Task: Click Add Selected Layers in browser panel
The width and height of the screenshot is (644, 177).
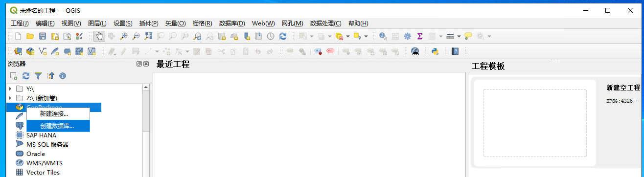Action: pos(14,76)
